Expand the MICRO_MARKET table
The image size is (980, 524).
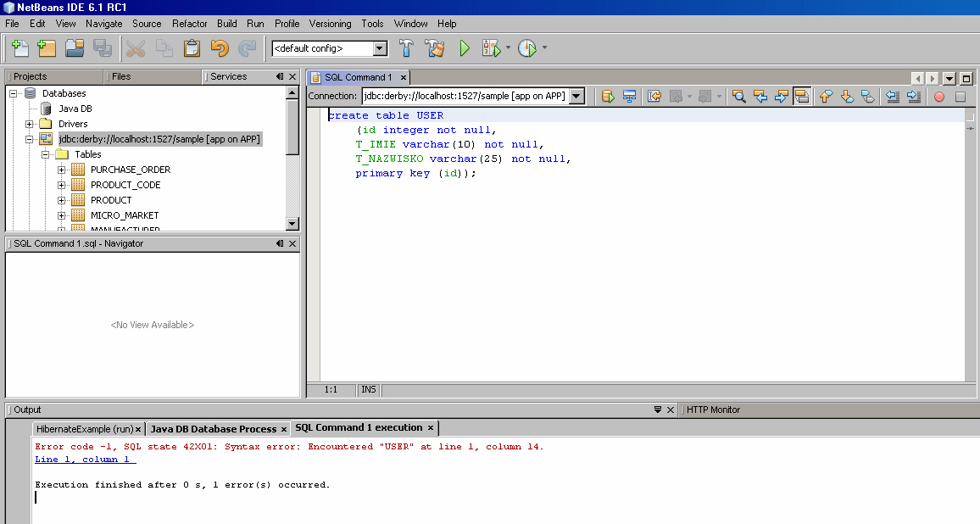click(x=61, y=215)
